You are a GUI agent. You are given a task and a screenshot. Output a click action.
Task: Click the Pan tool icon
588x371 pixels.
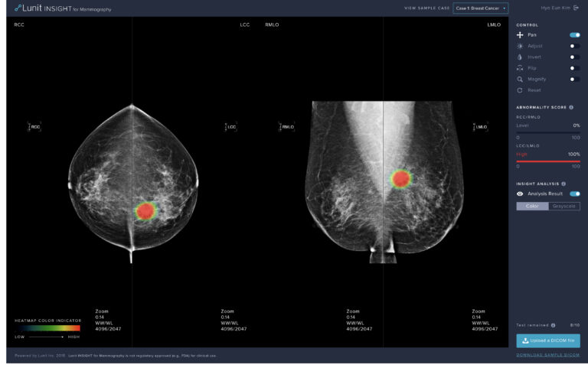pos(521,35)
